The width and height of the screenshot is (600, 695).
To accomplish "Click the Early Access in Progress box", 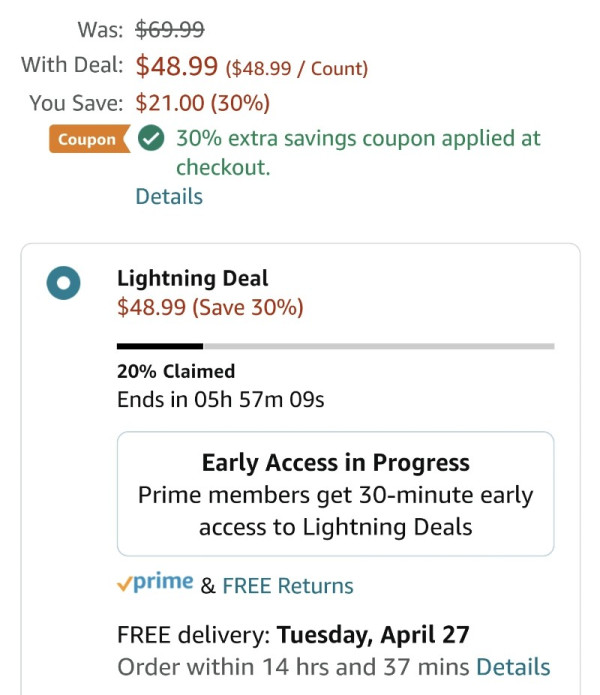I will (335, 494).
